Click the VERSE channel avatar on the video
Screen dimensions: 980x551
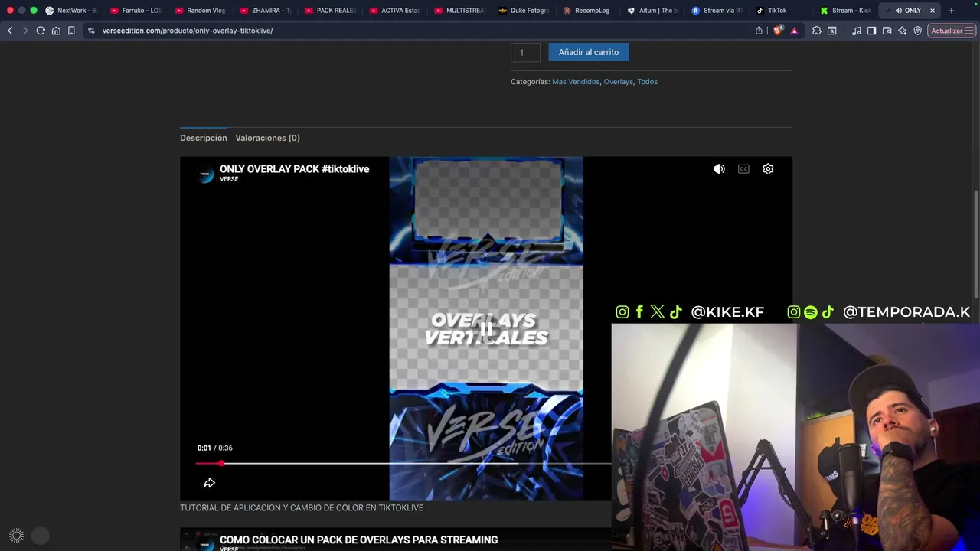(x=205, y=174)
